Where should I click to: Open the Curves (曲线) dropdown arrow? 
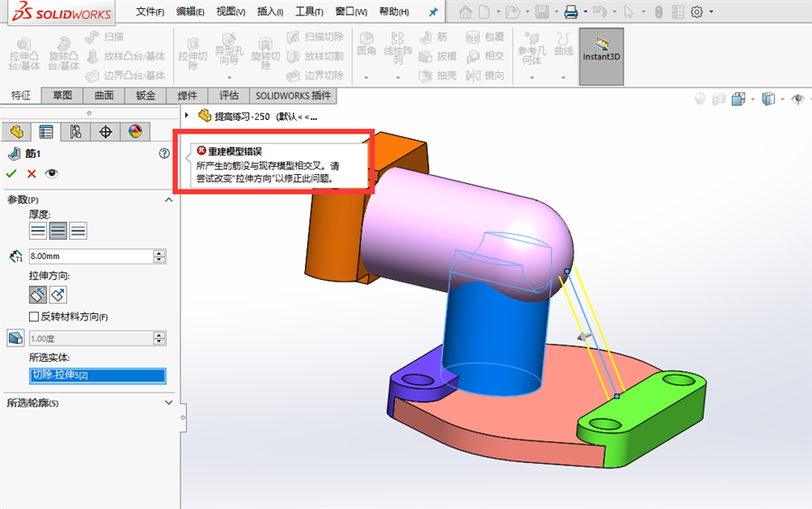(563, 78)
